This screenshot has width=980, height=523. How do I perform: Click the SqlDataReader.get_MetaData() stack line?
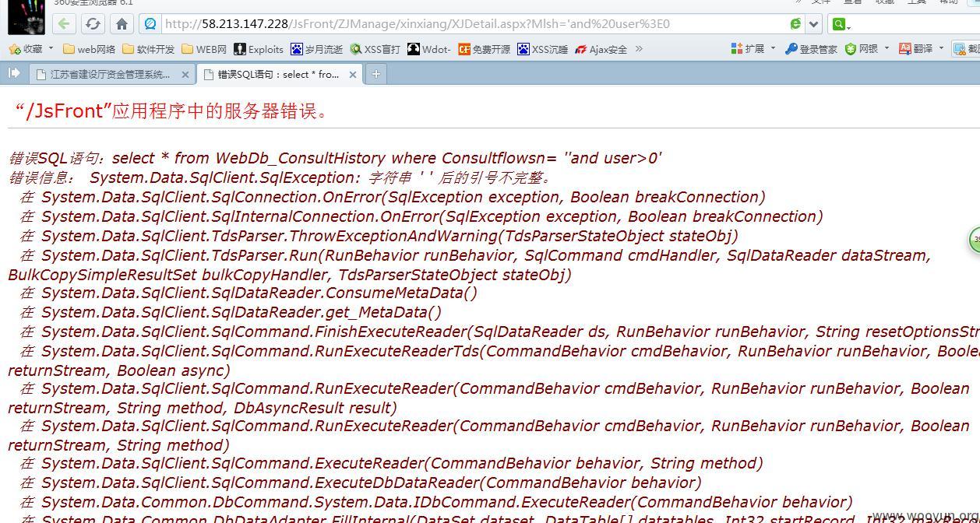click(x=231, y=312)
